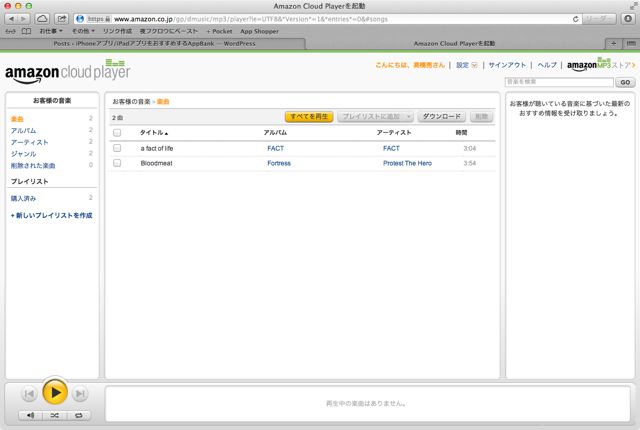Add a new tab with plus icon

pos(613,43)
